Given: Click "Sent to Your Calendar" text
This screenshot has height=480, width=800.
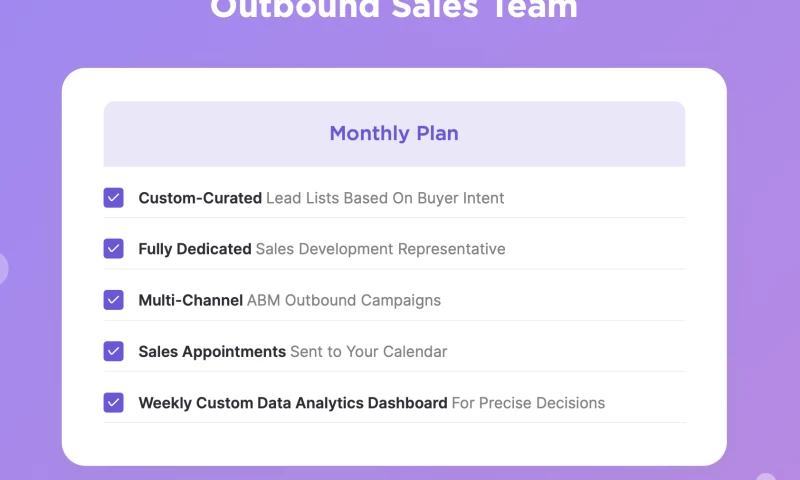Looking at the screenshot, I should (369, 352).
